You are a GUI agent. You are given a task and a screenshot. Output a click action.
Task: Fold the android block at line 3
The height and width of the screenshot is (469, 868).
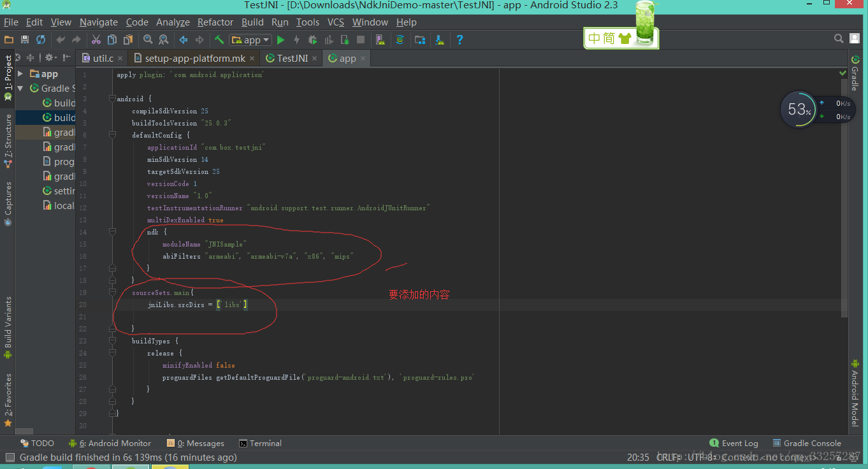(112, 99)
